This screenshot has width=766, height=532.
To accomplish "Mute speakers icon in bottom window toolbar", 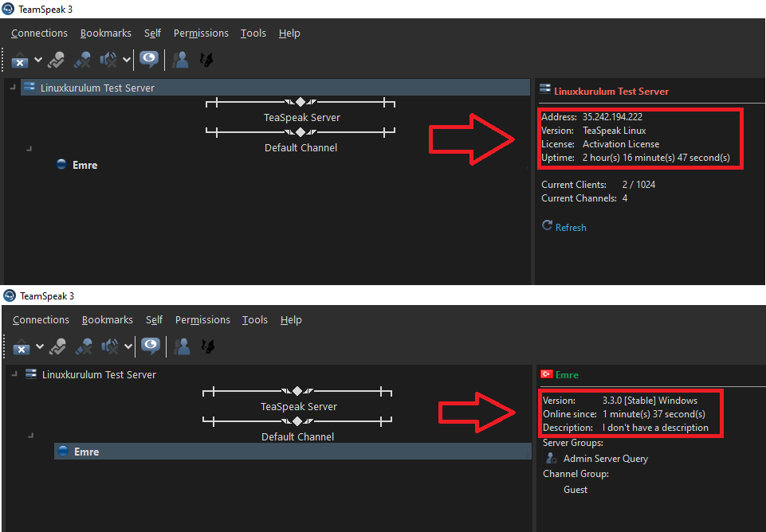I will point(110,346).
